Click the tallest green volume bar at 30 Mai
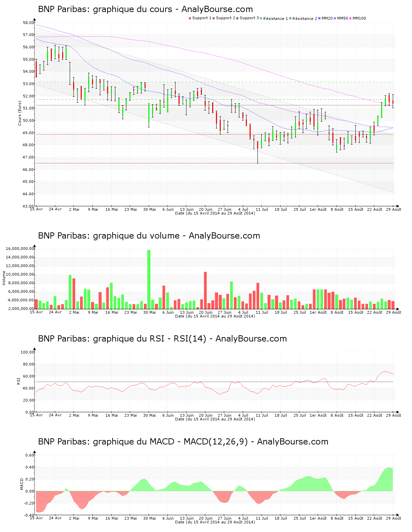 149,279
